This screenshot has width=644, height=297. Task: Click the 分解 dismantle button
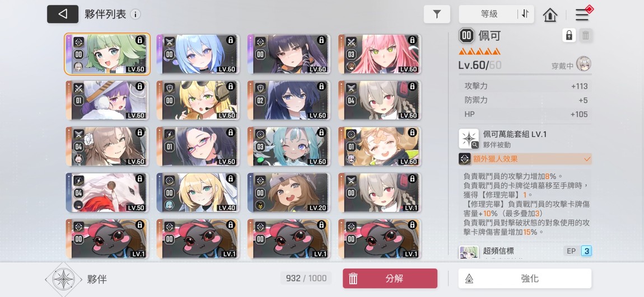point(390,279)
